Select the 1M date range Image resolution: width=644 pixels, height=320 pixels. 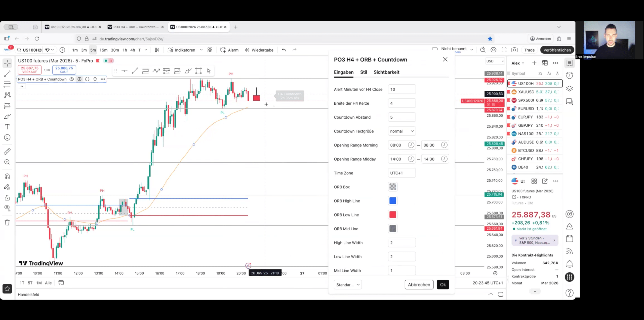point(39,283)
